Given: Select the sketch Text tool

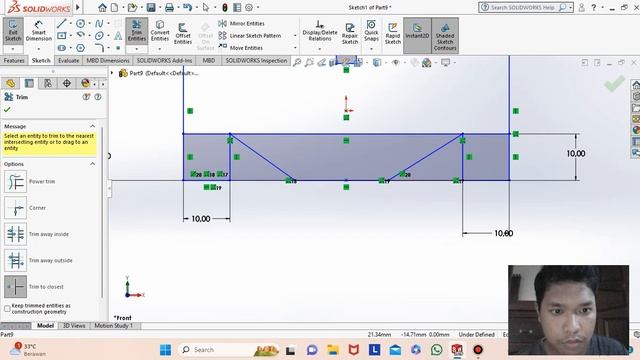Looking at the screenshot, I should [118, 36].
